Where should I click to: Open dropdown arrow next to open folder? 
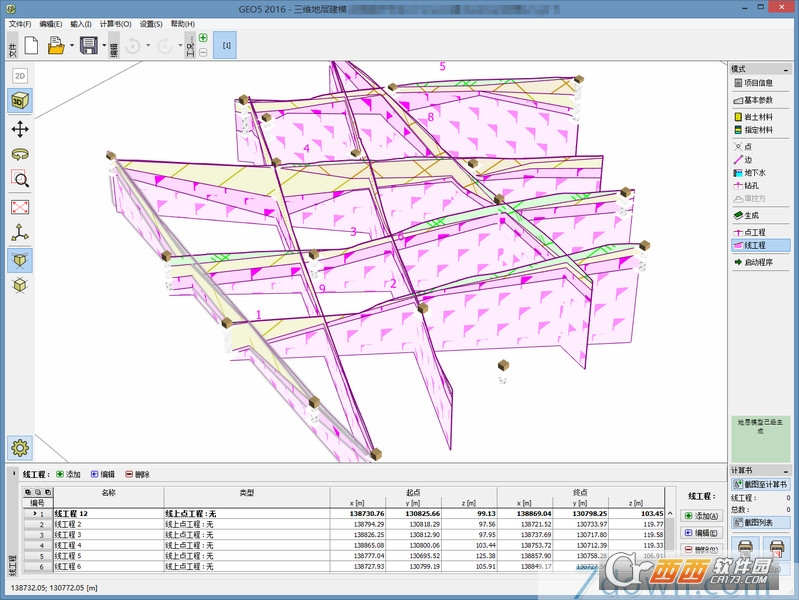coord(71,45)
